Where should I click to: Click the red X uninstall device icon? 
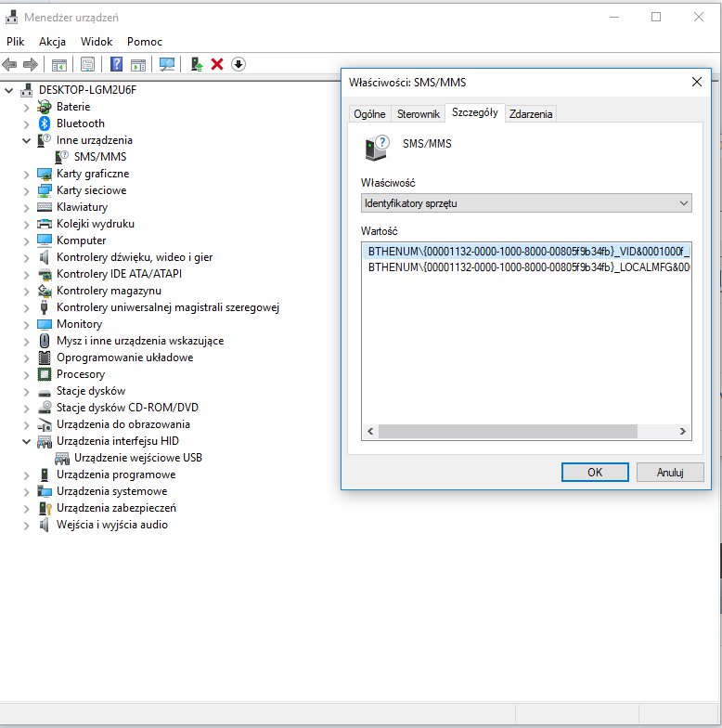pyautogui.click(x=217, y=65)
